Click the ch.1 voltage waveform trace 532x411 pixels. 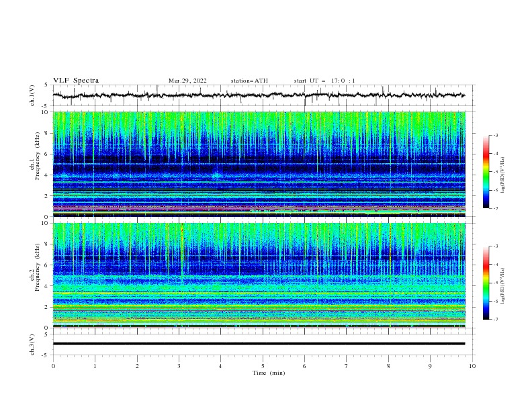point(259,95)
